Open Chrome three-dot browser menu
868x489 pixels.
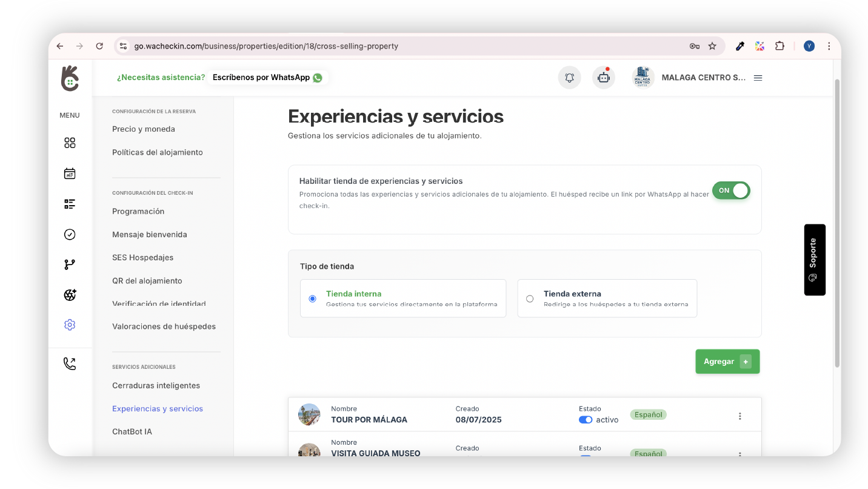point(829,46)
